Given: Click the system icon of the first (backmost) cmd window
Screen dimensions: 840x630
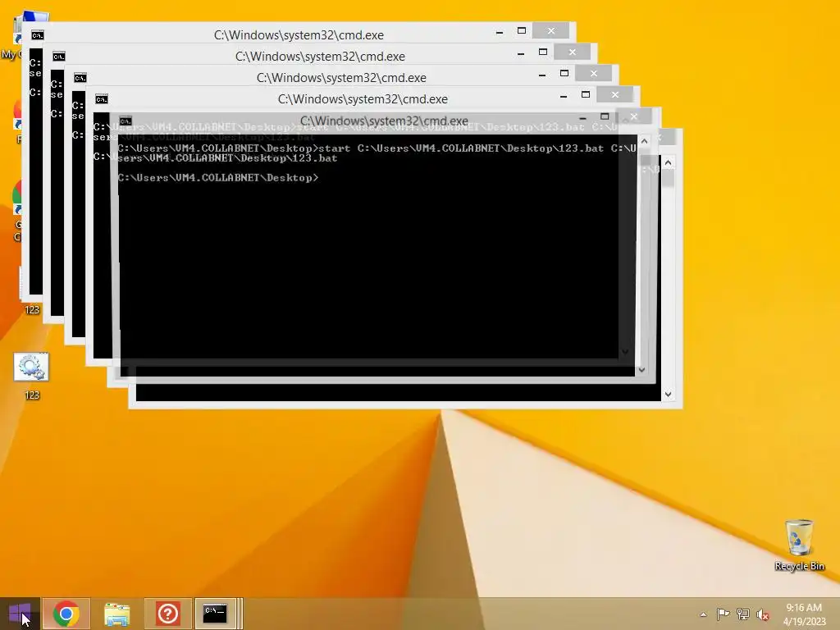Looking at the screenshot, I should tap(37, 35).
